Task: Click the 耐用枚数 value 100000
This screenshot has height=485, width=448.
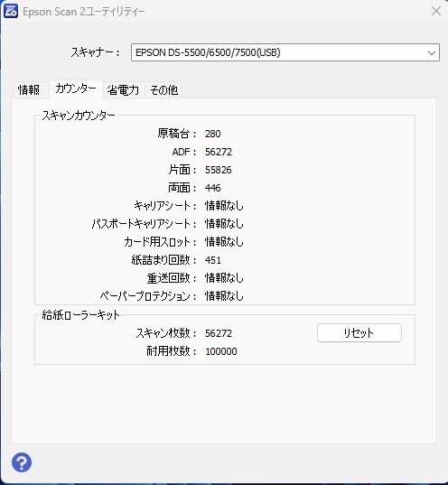Action: pos(221,351)
